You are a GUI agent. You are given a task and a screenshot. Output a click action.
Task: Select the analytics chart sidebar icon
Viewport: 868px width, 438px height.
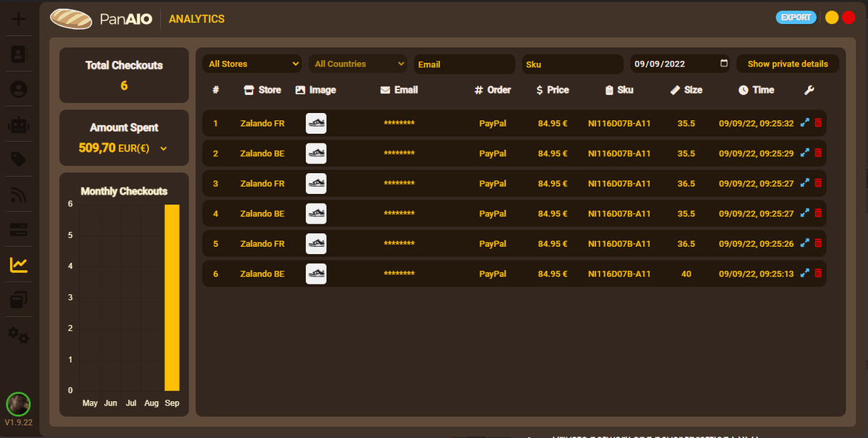pos(19,265)
